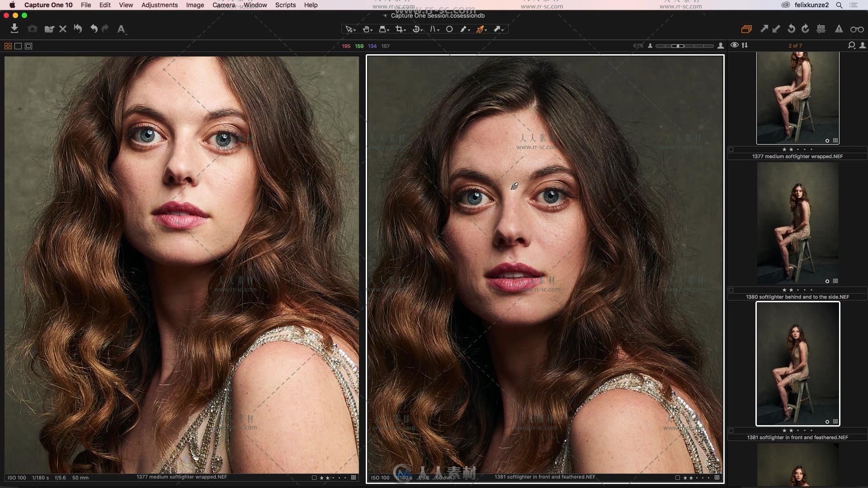Viewport: 868px width, 488px height.
Task: Click metadata list icon on 1380 thumbnail
Action: click(835, 281)
